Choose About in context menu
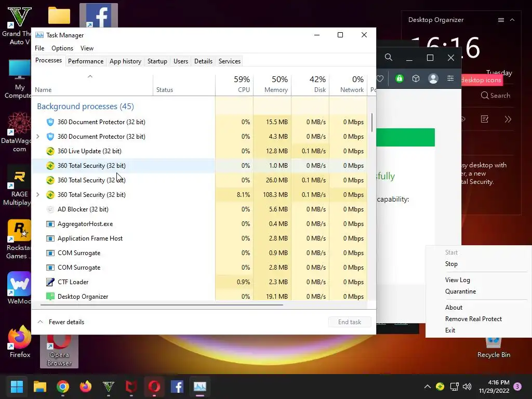Screen dimensions: 532x399 [454, 308]
